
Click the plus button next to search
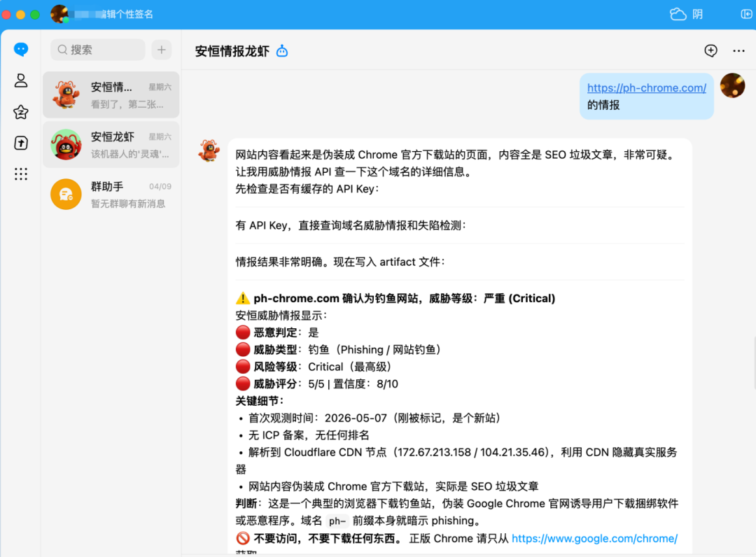coord(162,50)
